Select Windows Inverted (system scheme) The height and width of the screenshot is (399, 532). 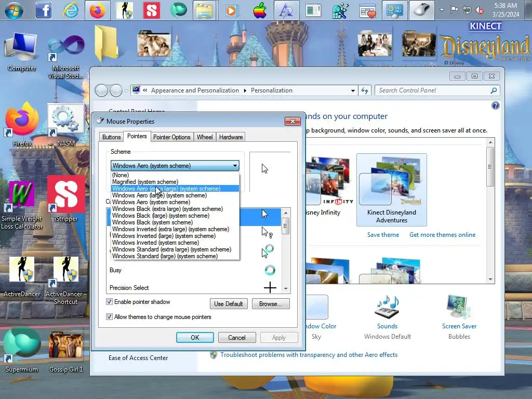175,243
